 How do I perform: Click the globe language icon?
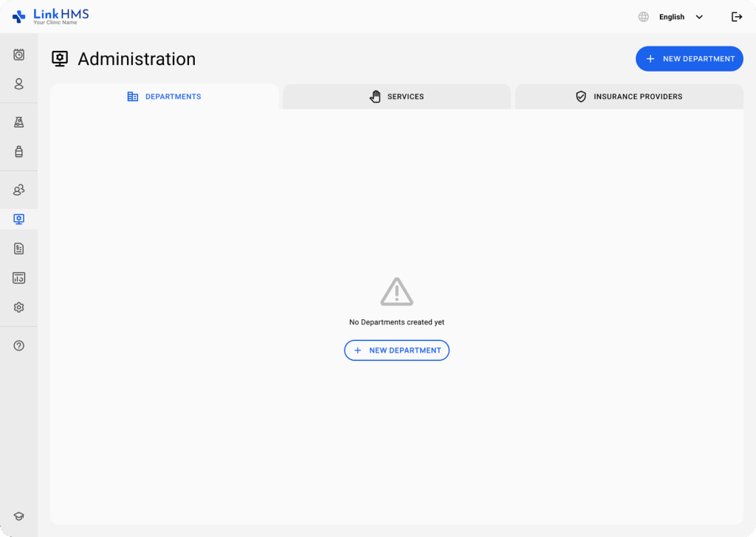coord(644,17)
